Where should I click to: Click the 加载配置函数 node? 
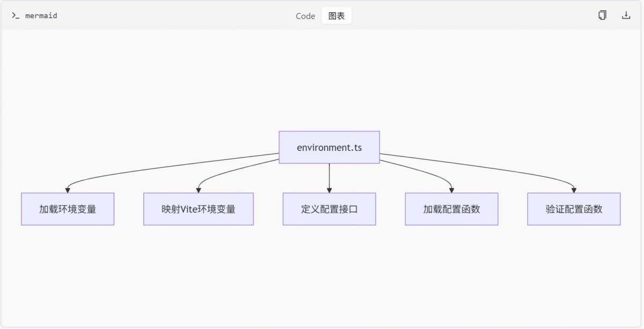[x=451, y=209]
